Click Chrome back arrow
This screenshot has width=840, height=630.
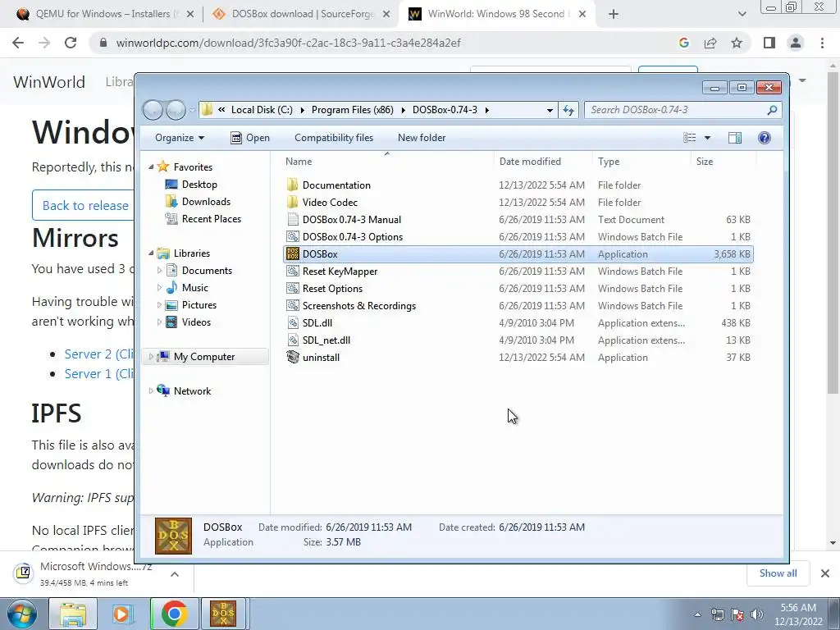pos(18,43)
